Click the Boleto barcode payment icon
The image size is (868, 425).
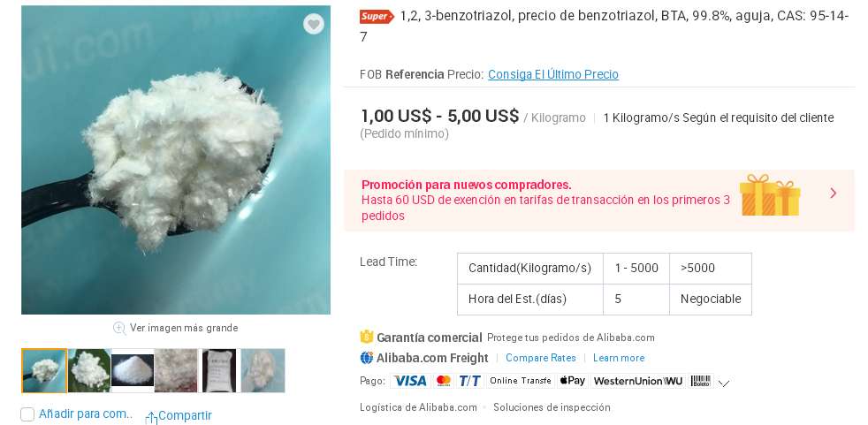700,381
